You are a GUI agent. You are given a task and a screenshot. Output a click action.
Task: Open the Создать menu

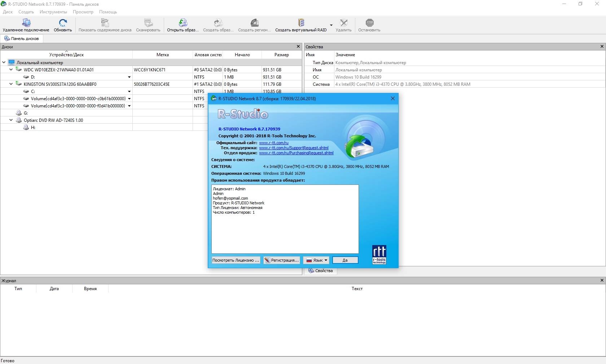(26, 12)
